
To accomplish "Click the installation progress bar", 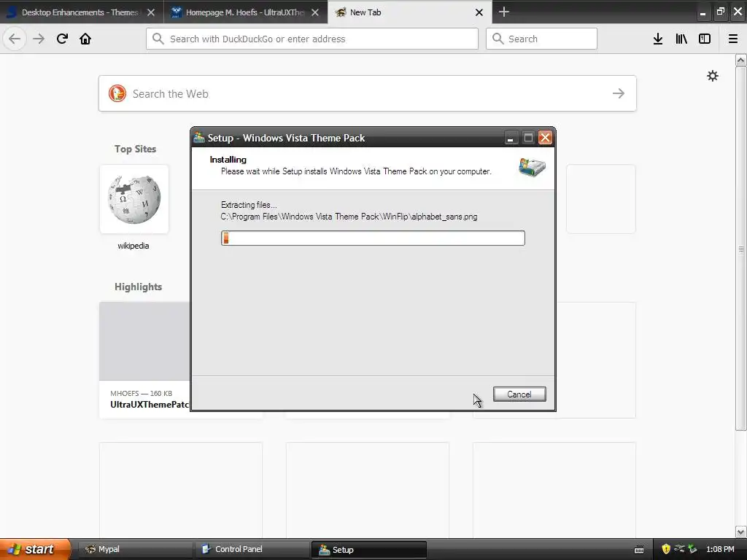I will pyautogui.click(x=373, y=238).
